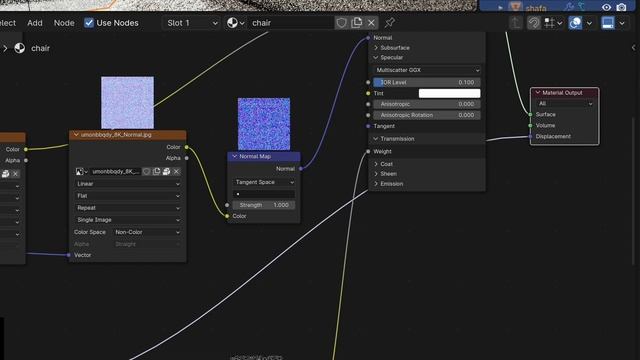This screenshot has width=640, height=360.
Task: Click the parent node tree arrow icon
Action: (x=516, y=23)
